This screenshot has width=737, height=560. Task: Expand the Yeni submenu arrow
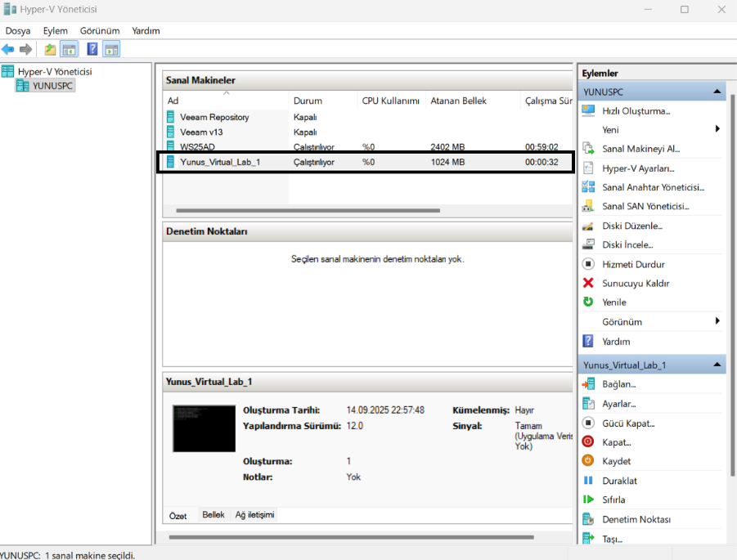[x=717, y=129]
